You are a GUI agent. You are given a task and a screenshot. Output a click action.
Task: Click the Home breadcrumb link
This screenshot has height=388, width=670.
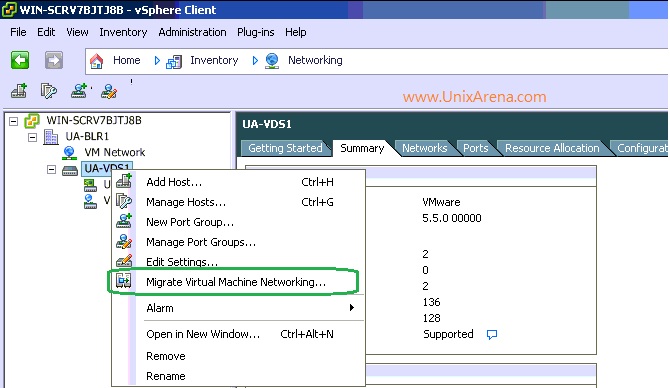(126, 60)
